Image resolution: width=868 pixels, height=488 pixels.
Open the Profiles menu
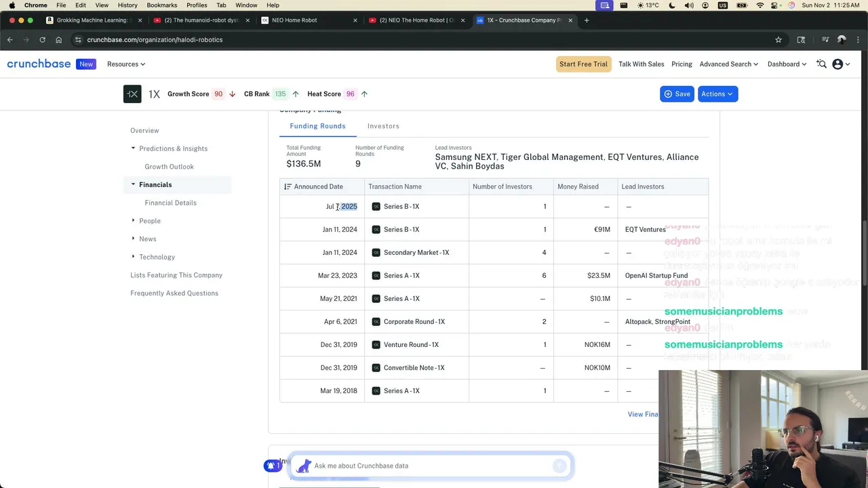(x=197, y=5)
